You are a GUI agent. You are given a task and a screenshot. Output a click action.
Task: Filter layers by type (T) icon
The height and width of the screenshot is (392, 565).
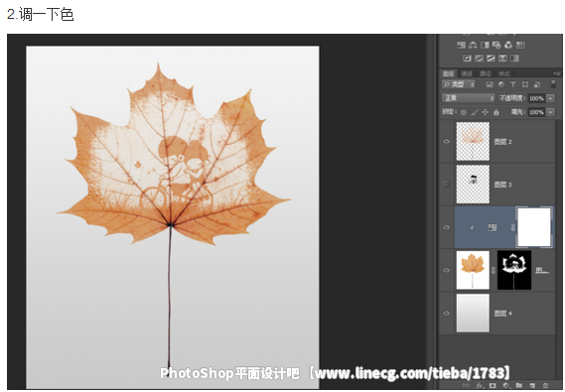point(512,84)
